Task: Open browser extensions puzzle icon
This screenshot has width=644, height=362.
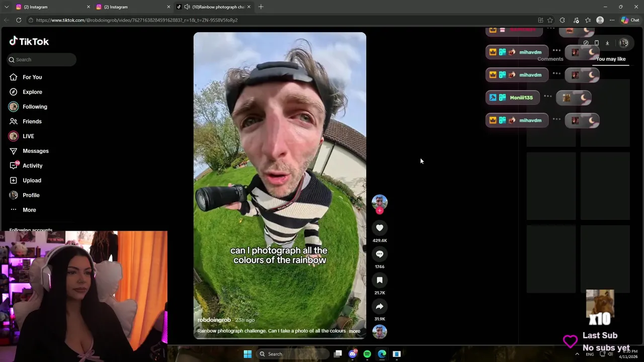Action: (x=562, y=20)
